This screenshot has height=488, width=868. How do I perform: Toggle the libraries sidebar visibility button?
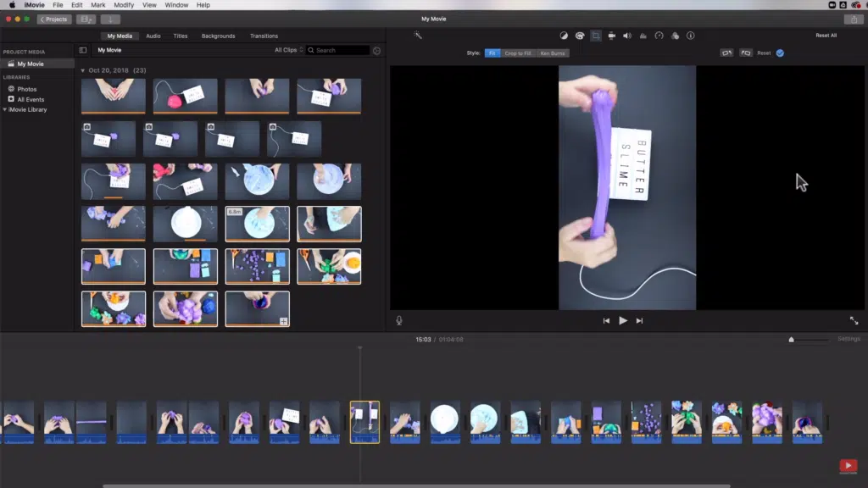coord(83,50)
